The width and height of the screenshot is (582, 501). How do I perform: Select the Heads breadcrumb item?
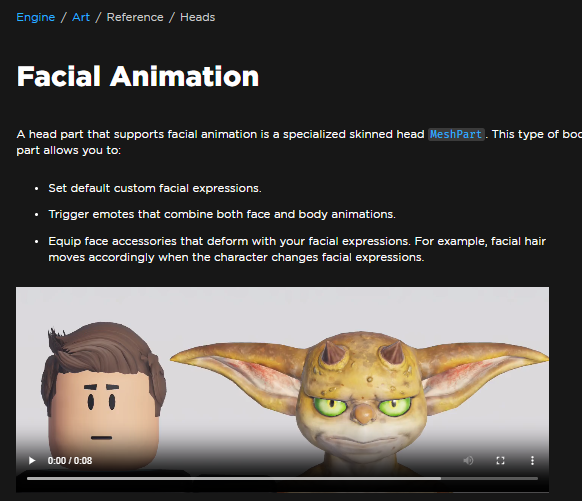(x=197, y=17)
